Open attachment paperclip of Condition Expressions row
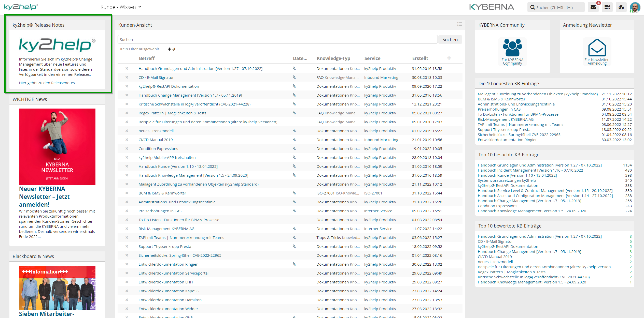 tap(294, 148)
